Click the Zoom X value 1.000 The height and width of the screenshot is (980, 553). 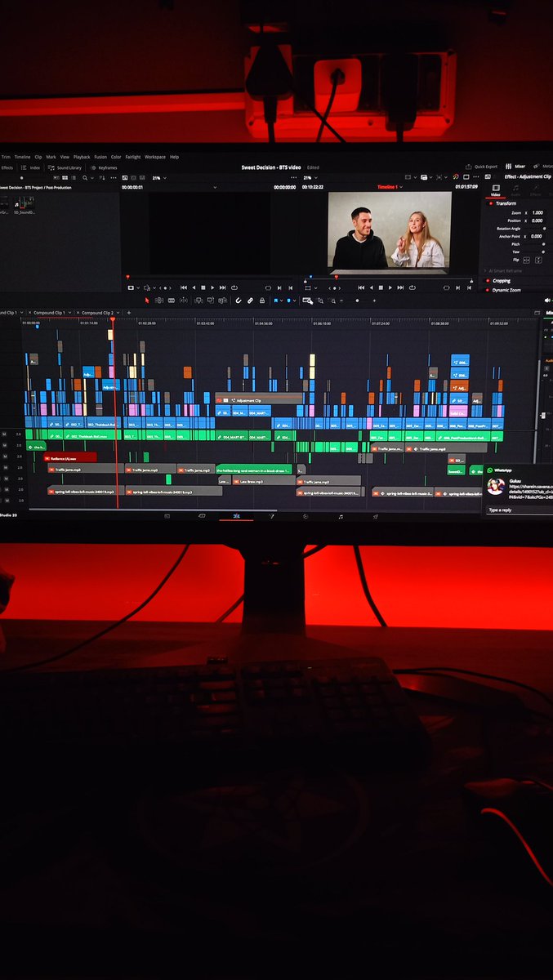click(x=537, y=212)
